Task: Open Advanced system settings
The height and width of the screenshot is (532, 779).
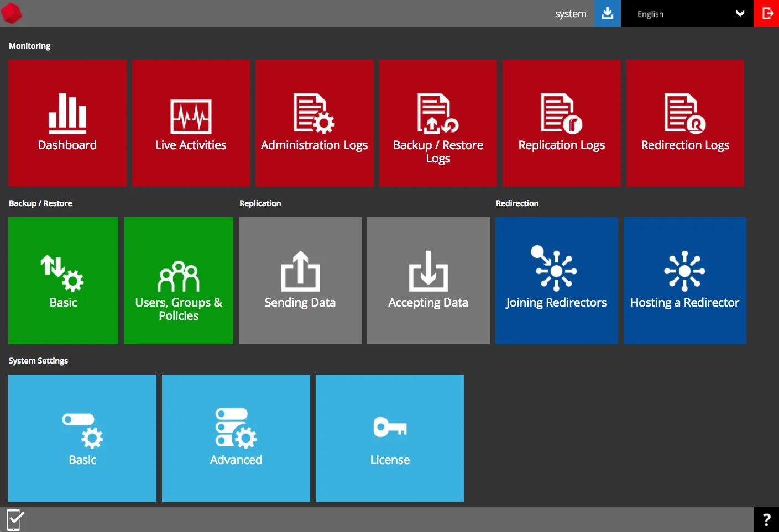Action: 236,438
